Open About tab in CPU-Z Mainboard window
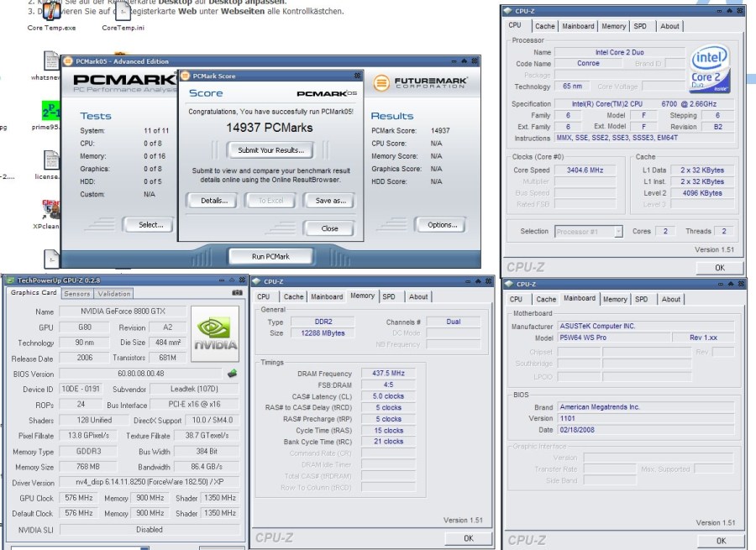The image size is (756, 550). coord(670,299)
